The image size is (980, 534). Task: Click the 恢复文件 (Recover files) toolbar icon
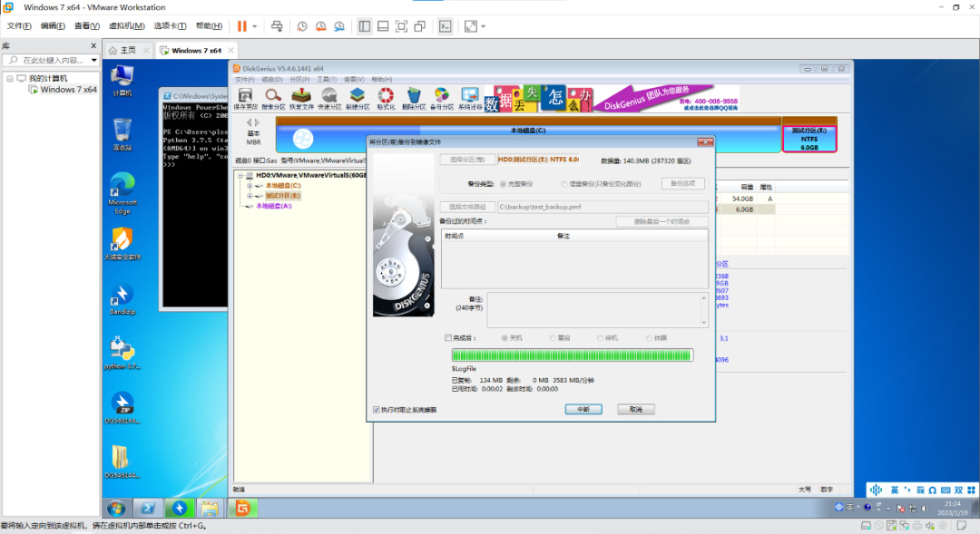301,99
